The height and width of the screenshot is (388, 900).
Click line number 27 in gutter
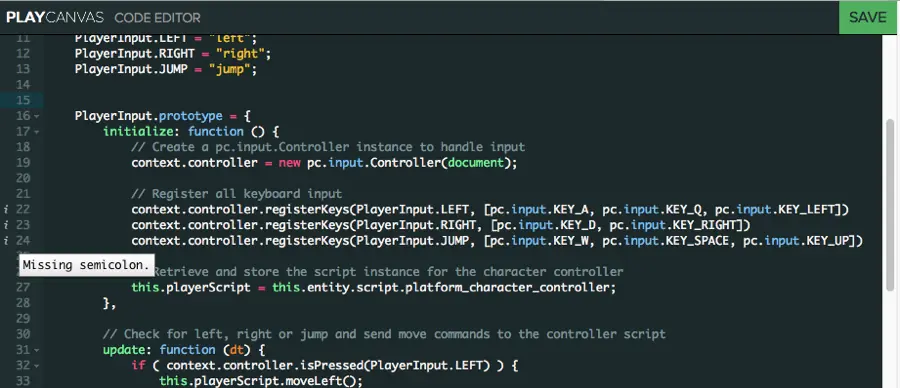(x=23, y=287)
